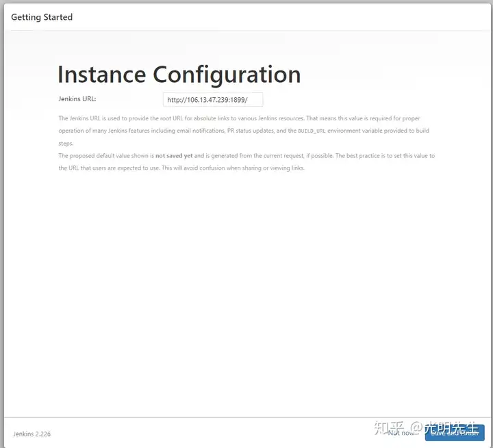Click the Not now link
The image size is (493, 448).
(x=401, y=433)
